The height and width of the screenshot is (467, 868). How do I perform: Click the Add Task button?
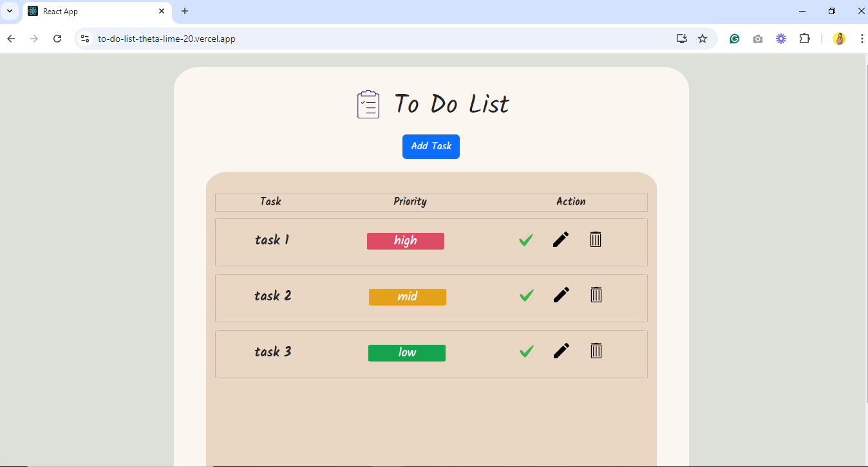[x=431, y=147]
